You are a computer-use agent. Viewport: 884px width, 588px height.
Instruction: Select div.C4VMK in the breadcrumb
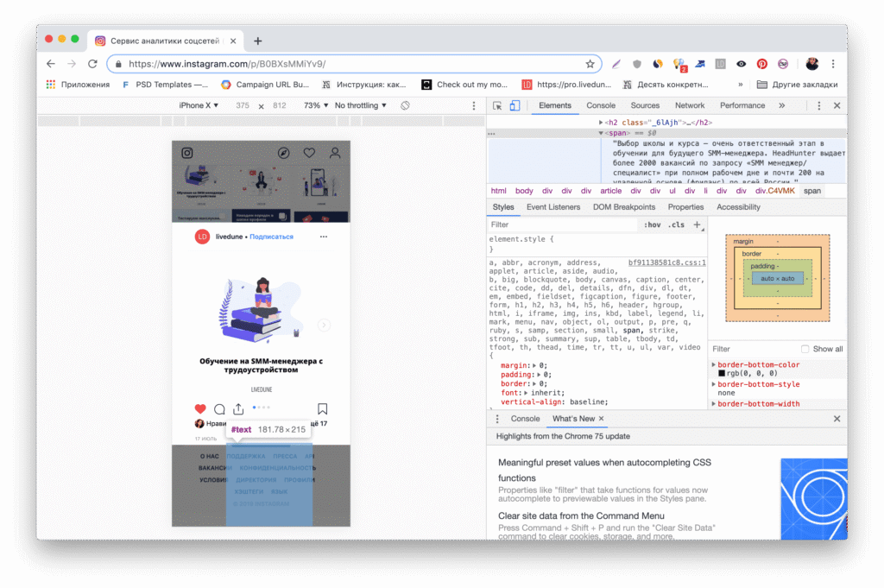(x=773, y=191)
